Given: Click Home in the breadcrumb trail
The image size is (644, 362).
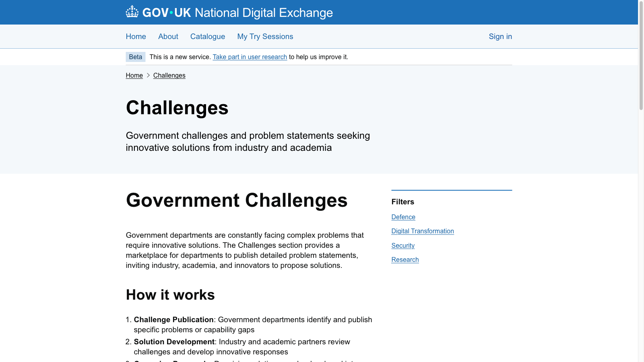Looking at the screenshot, I should [134, 76].
